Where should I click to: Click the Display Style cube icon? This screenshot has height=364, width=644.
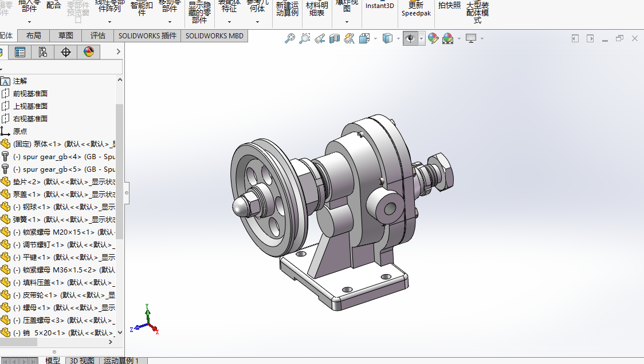coord(387,38)
